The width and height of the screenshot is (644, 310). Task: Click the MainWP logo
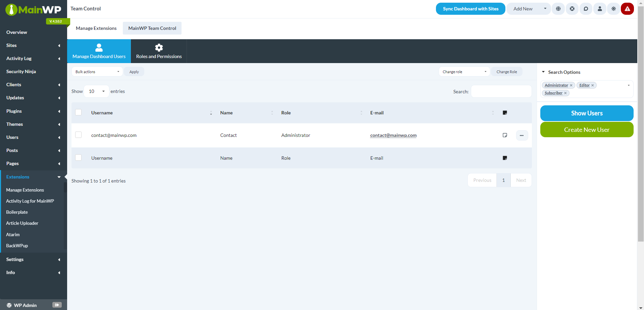33,10
